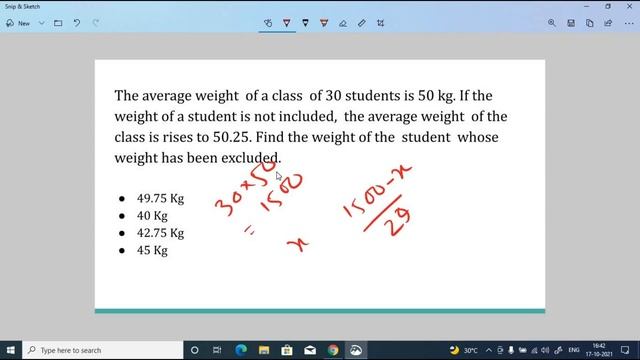The image size is (640, 360).
Task: Open file with the folder icon
Action: pyautogui.click(x=58, y=23)
